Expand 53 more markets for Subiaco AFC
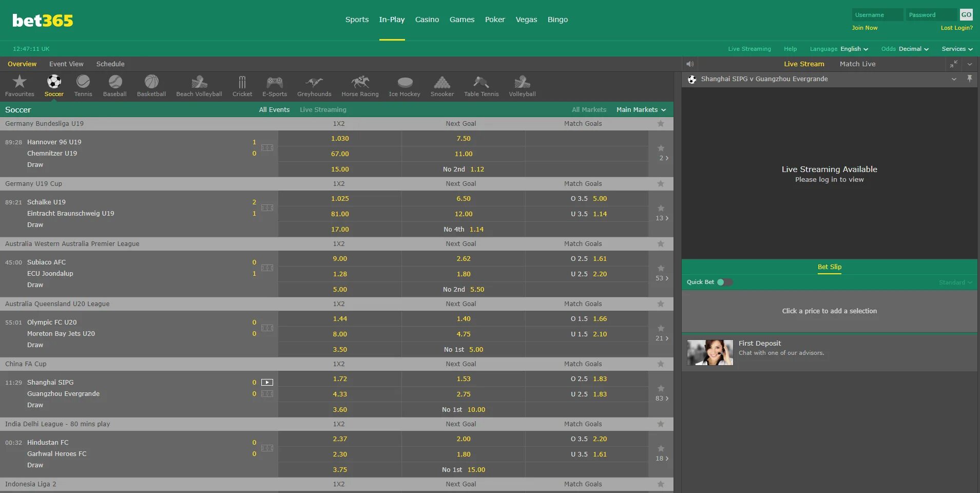Image resolution: width=980 pixels, height=493 pixels. 662,278
